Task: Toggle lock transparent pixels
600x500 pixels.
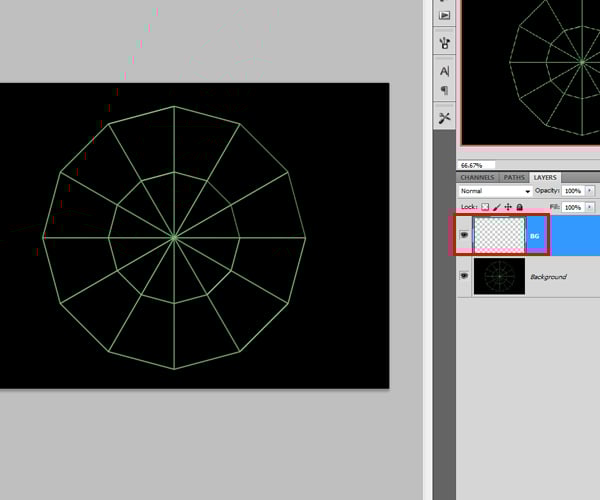Action: pyautogui.click(x=485, y=207)
